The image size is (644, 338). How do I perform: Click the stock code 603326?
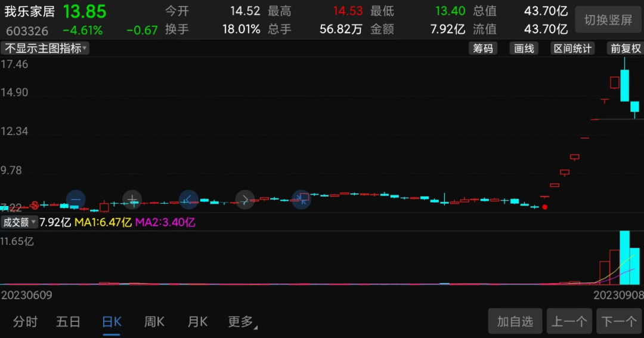tap(27, 31)
